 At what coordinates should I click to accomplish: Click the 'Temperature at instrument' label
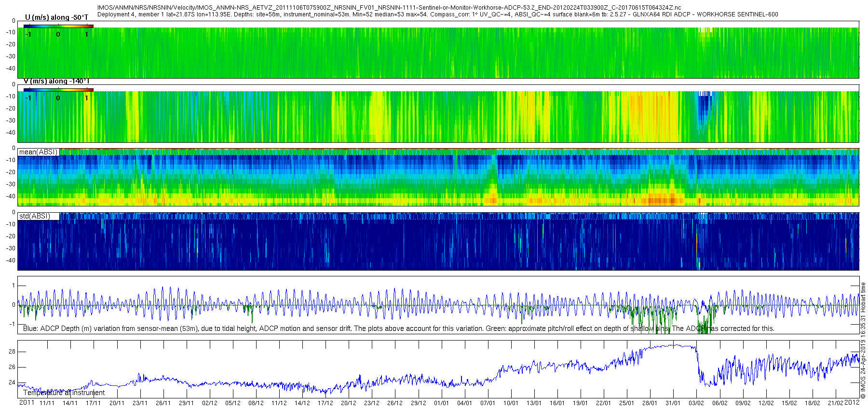click(x=64, y=393)
